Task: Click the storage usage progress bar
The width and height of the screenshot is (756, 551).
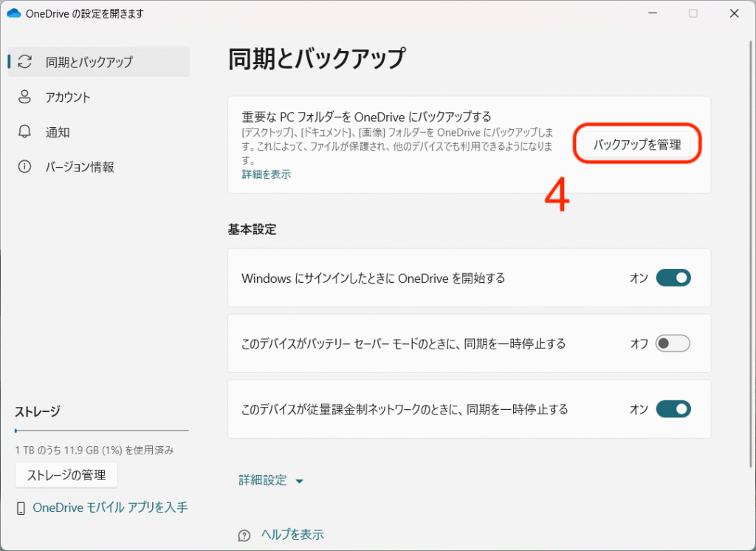Action: point(102,431)
